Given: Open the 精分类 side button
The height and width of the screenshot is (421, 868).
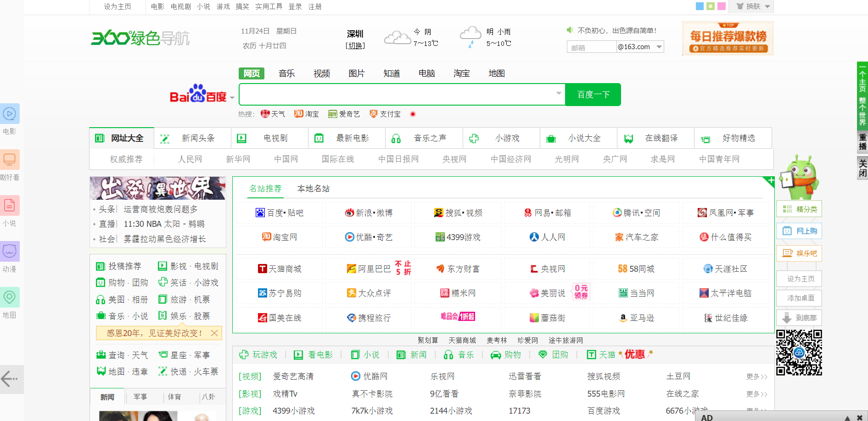Looking at the screenshot, I should pos(799,209).
